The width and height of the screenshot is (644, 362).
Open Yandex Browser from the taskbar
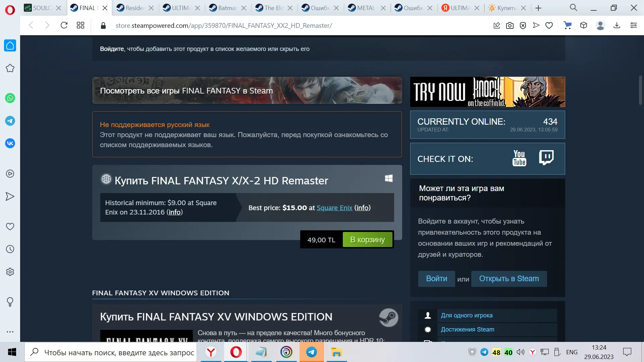pos(211,352)
